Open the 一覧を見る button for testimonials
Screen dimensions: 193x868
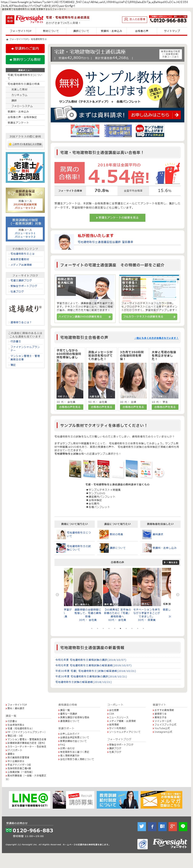tap(171, 562)
